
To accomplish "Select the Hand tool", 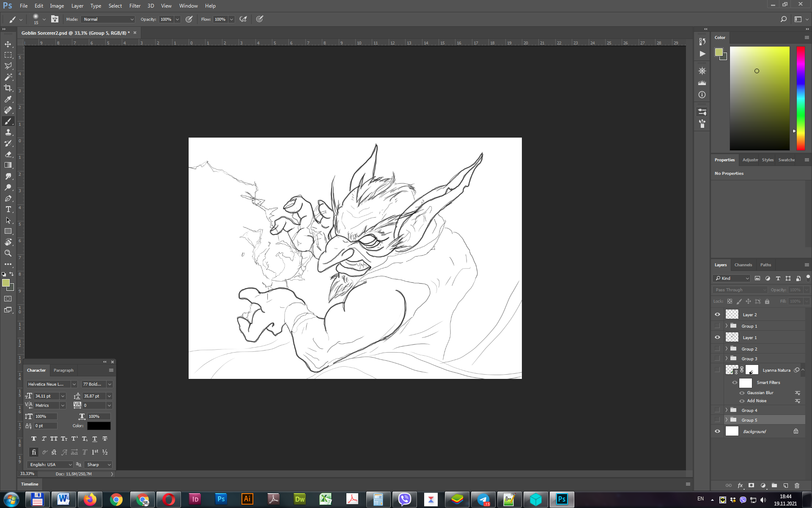I will 8,243.
